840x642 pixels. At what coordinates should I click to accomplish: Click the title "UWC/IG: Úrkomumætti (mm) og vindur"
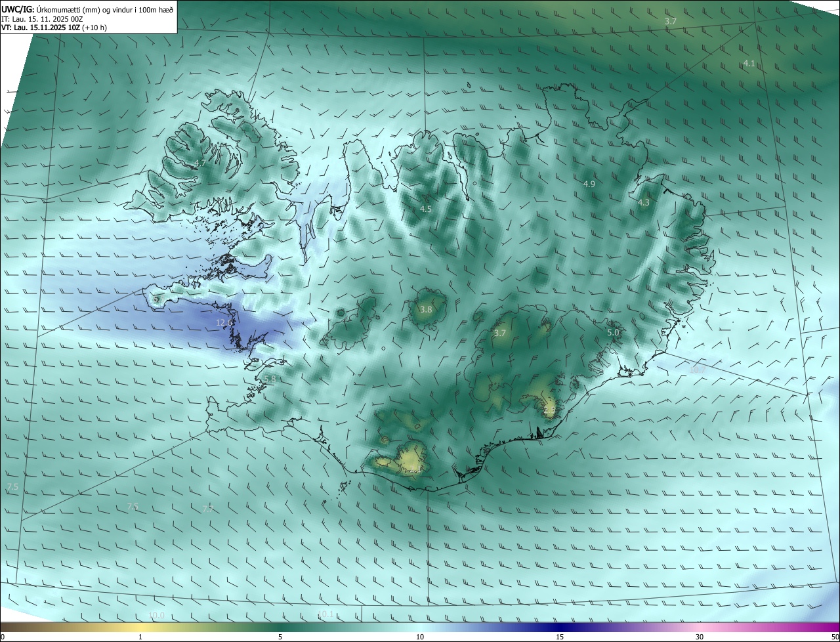tap(87, 9)
